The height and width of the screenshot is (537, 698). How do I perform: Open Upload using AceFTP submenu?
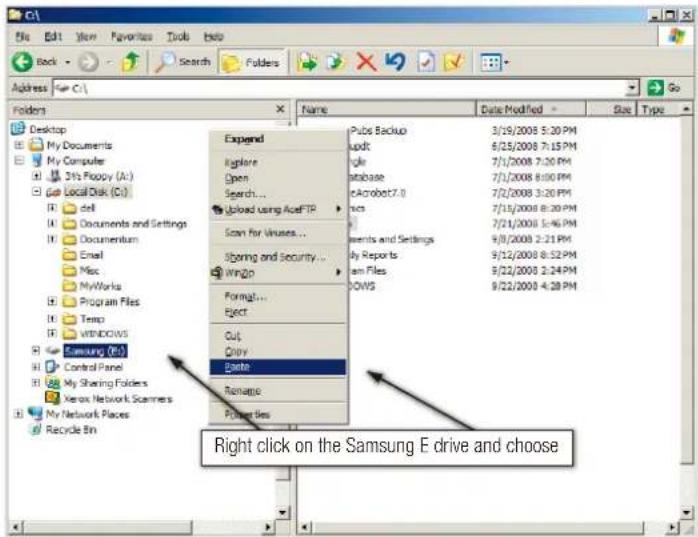[279, 209]
